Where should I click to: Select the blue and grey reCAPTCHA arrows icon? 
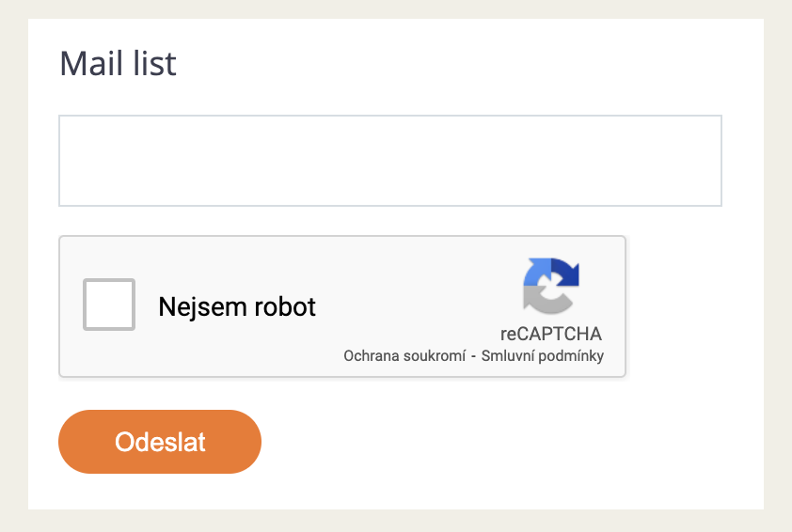point(551,286)
